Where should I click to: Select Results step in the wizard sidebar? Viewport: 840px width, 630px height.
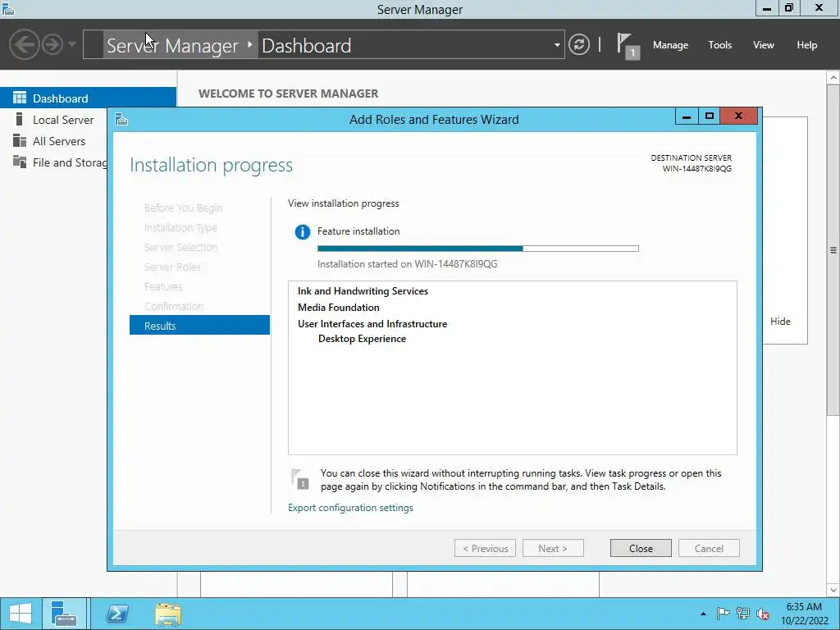[199, 326]
